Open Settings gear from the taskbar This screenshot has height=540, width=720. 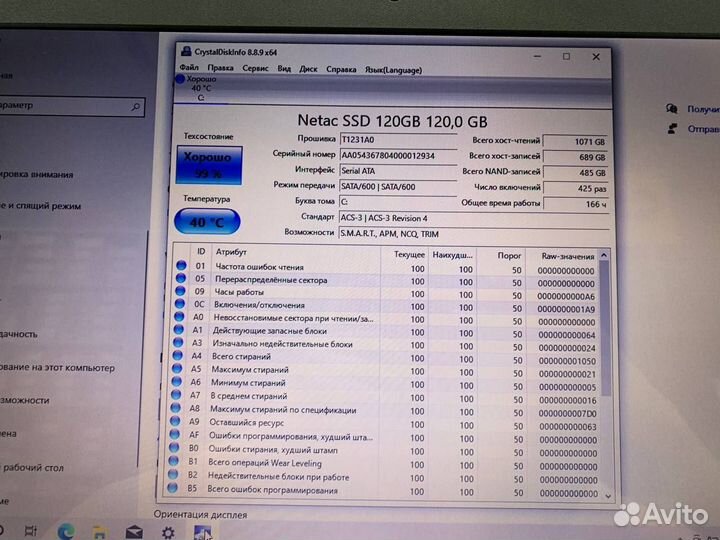point(168,533)
